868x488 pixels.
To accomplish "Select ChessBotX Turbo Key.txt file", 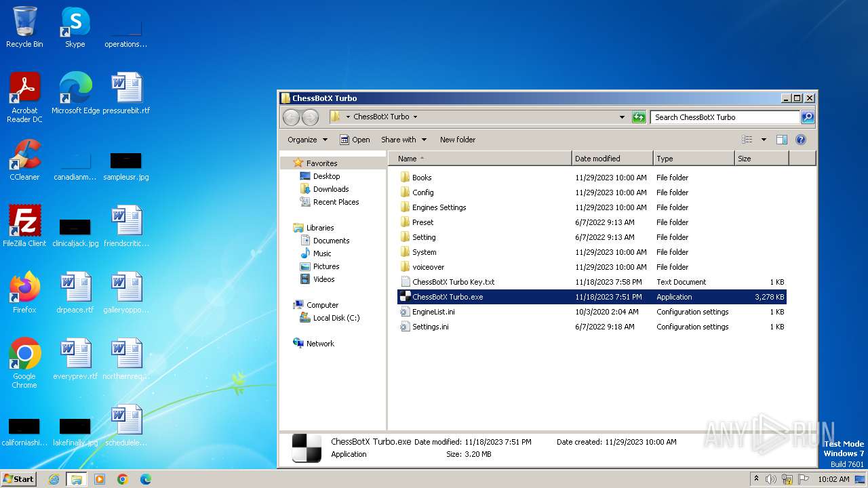I will click(x=591, y=282).
